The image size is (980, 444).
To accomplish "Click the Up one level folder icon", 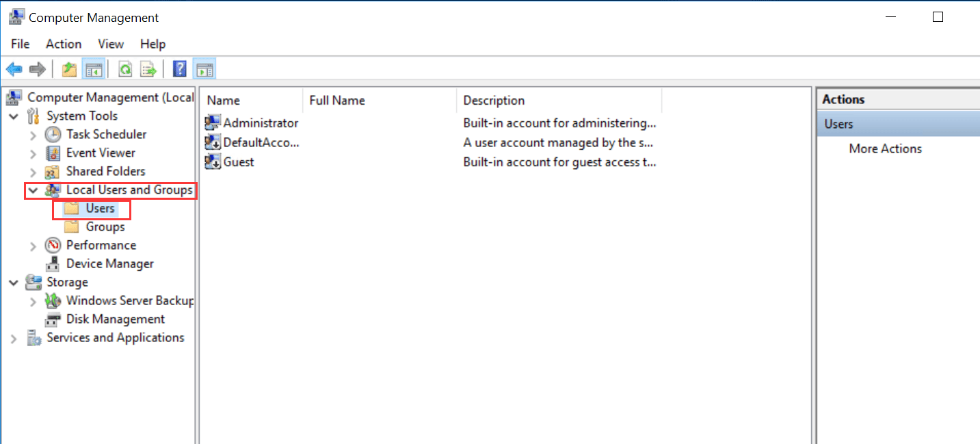I will coord(68,68).
